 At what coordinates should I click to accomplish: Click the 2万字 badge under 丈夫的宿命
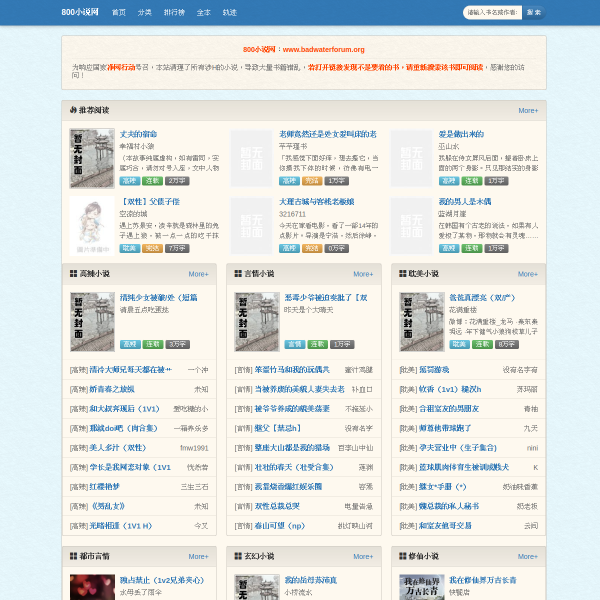pyautogui.click(x=177, y=181)
